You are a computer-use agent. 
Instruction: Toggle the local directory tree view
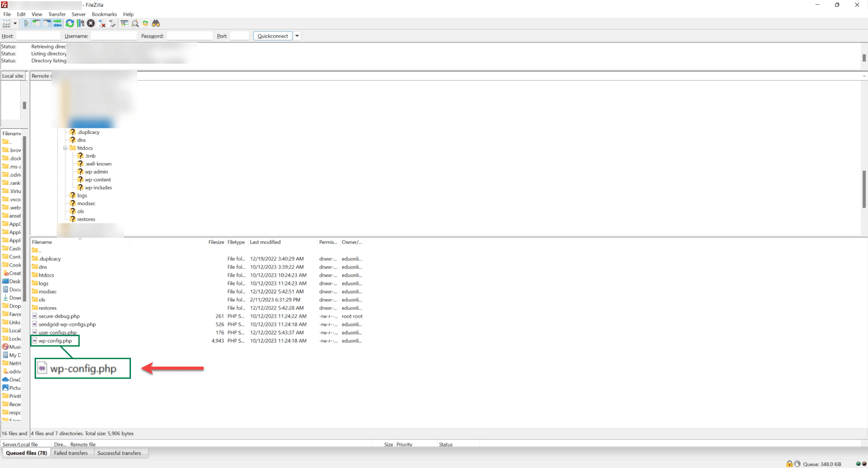(x=36, y=23)
